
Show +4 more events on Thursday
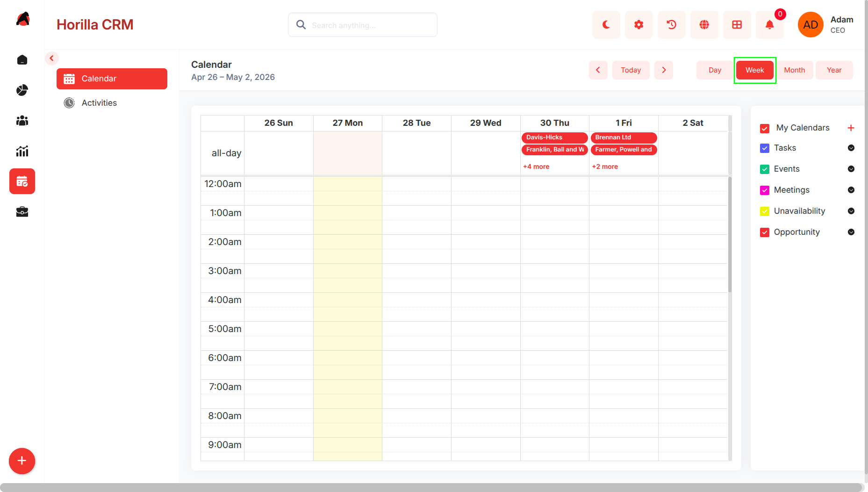pyautogui.click(x=536, y=166)
